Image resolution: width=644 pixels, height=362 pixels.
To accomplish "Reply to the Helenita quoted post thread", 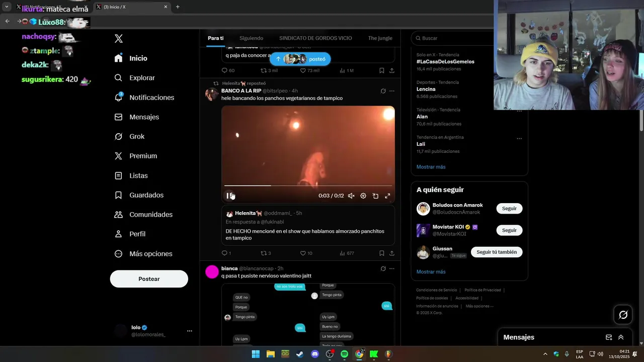I will point(225,253).
